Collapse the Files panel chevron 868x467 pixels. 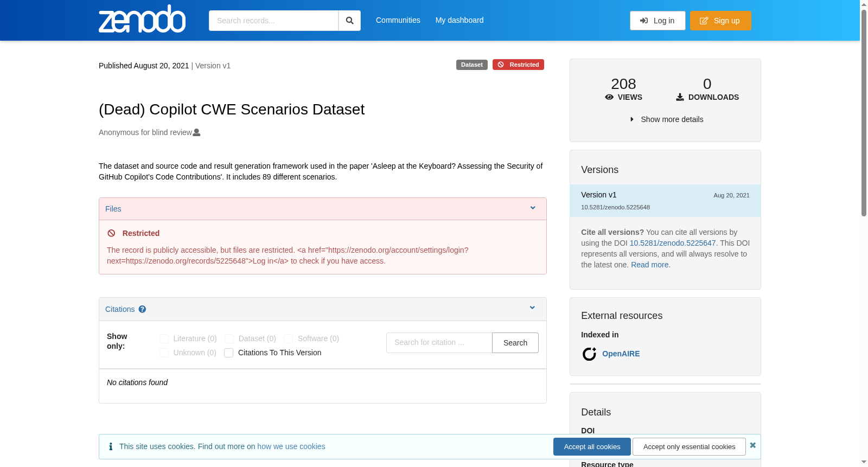click(533, 208)
